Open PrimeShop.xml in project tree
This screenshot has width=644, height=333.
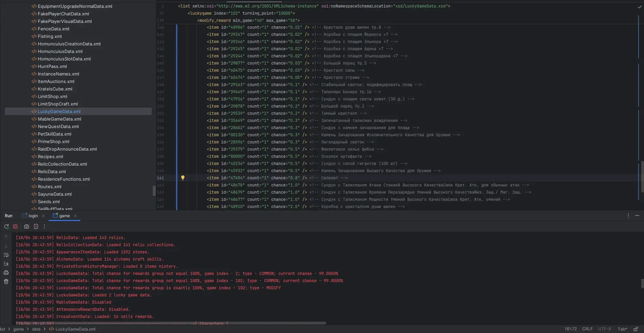coord(54,141)
